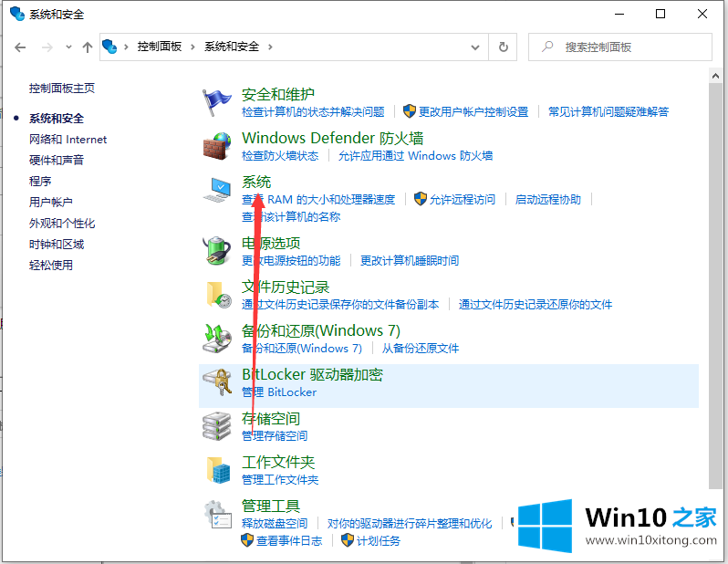This screenshot has width=728, height=564.
Task: Open the Backup and Restore disc icon
Action: [x=216, y=339]
